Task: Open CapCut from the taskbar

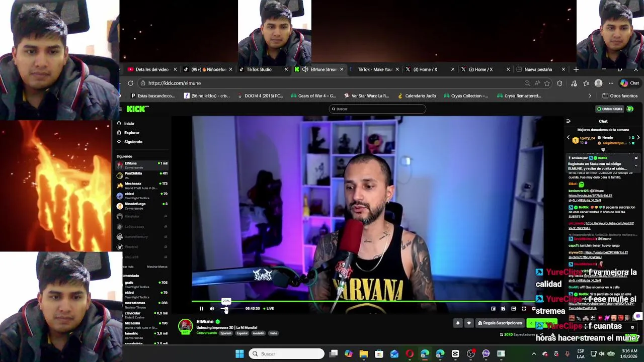Action: coord(455,354)
